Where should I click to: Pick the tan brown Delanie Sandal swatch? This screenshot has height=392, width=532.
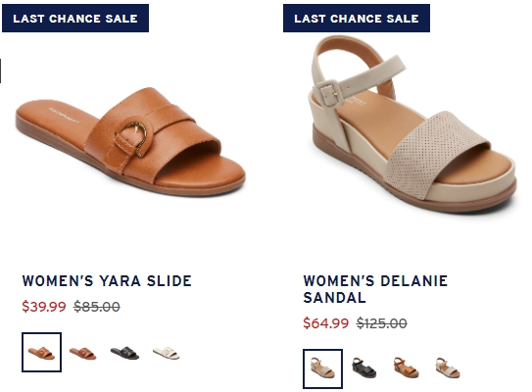click(406, 367)
